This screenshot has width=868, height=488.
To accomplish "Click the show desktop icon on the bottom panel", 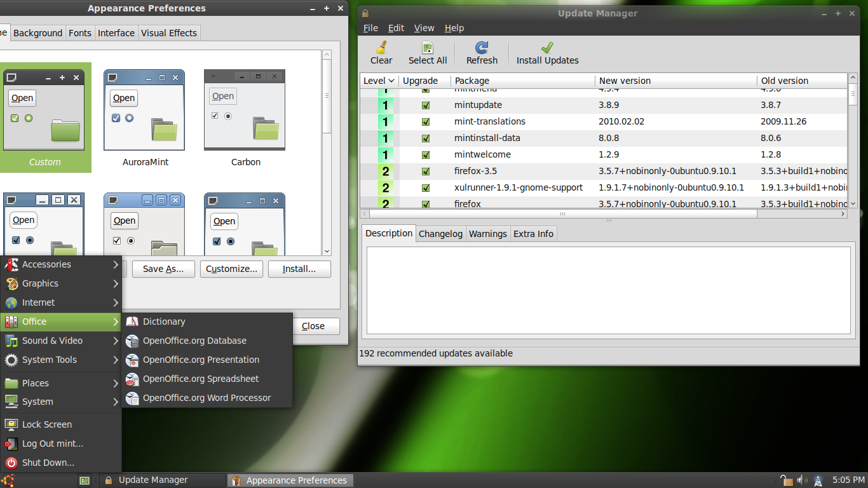I will click(x=85, y=480).
